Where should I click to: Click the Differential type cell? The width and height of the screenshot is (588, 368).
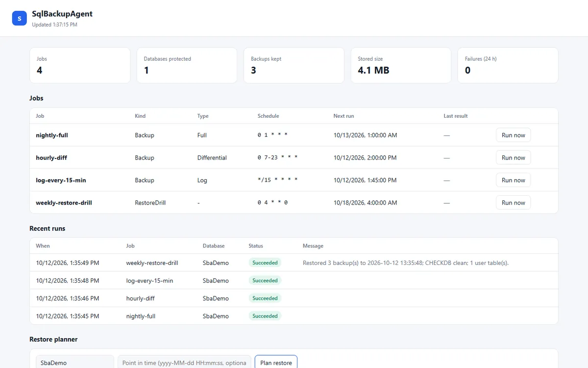(212, 158)
